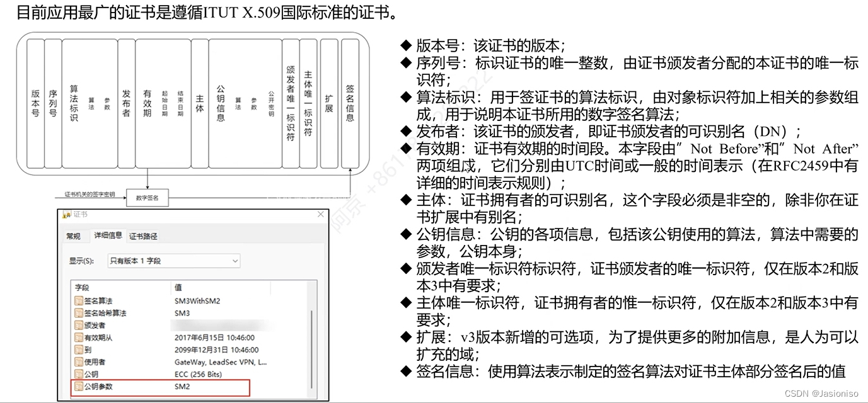Screen dimensions: 868x403
Task: Click the 序列号 block in certificate diagram
Action: (53, 103)
